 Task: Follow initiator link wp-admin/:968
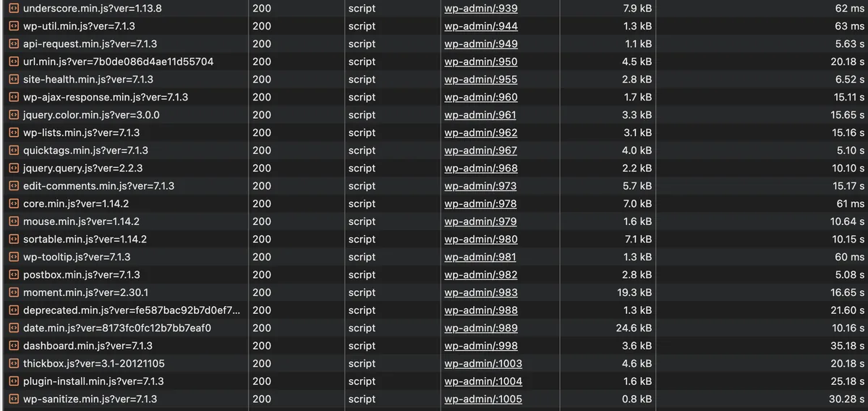click(481, 169)
